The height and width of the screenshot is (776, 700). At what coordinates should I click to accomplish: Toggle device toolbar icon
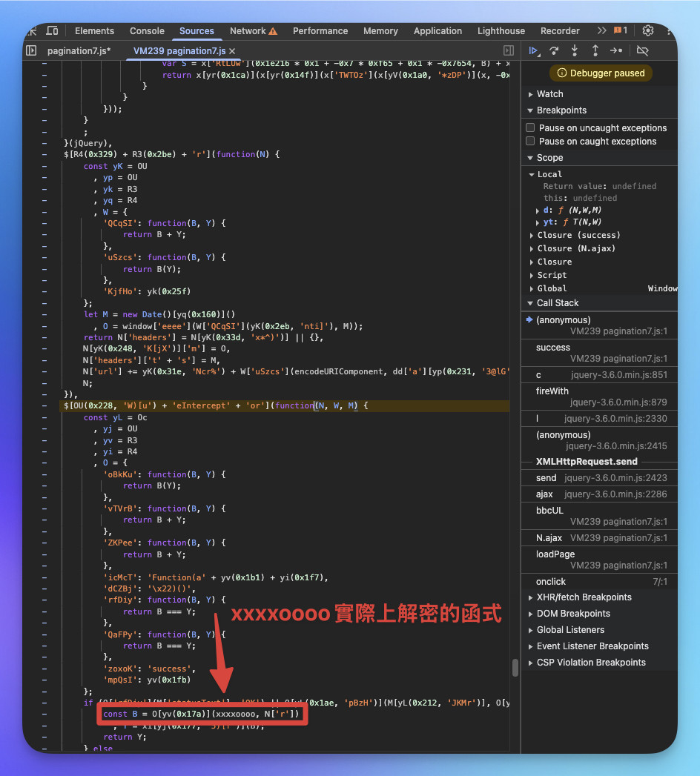(x=52, y=30)
